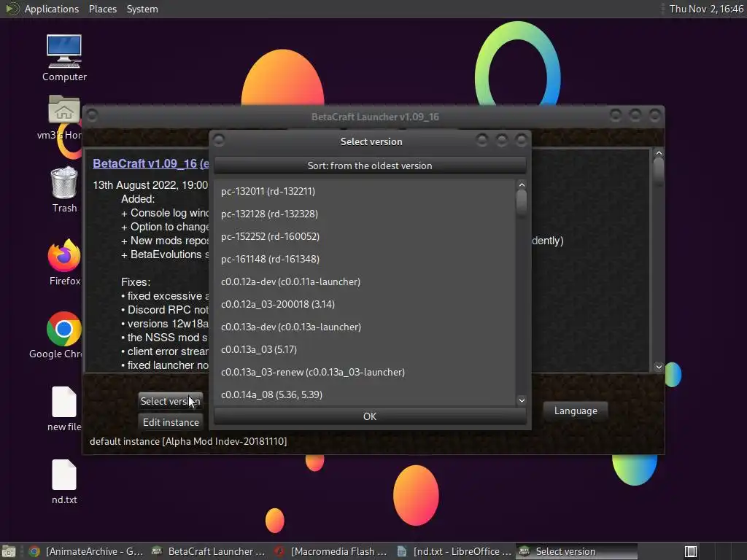This screenshot has width=747, height=560.
Task: Click Select version dialog window menu button
Action: tap(219, 140)
